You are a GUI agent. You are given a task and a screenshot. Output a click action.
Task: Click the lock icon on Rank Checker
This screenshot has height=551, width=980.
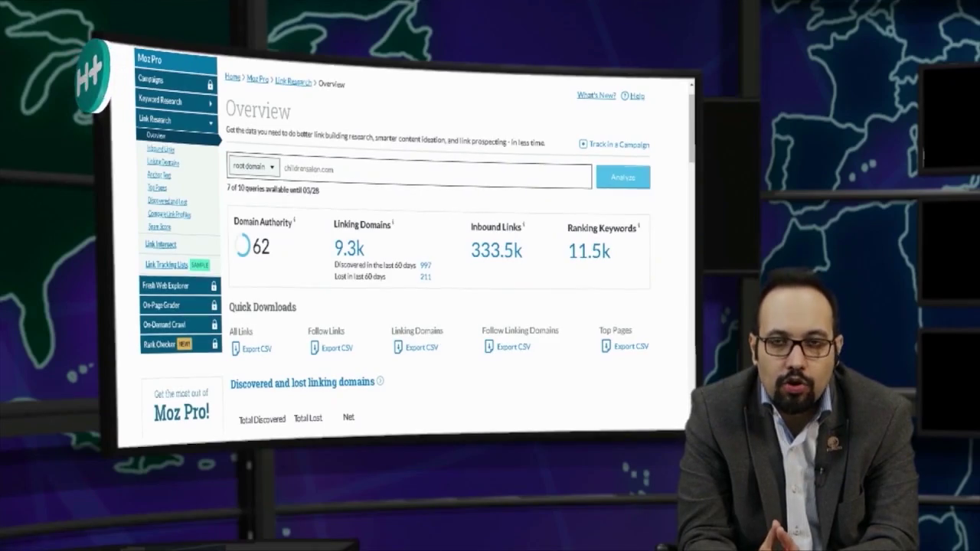pos(215,344)
